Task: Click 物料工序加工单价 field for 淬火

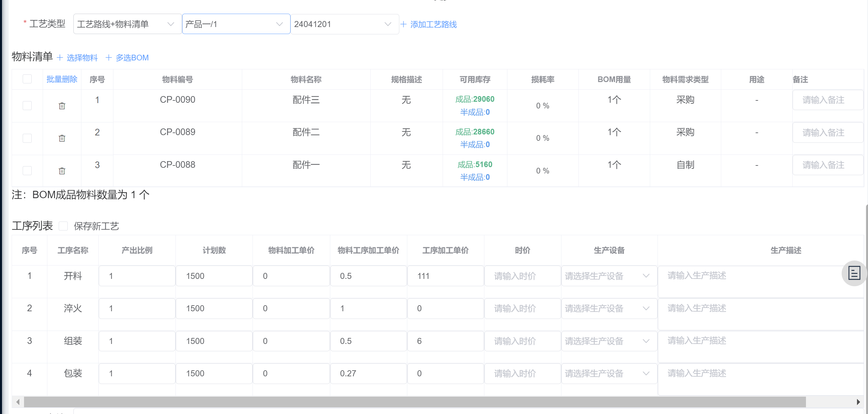Action: [x=368, y=308]
